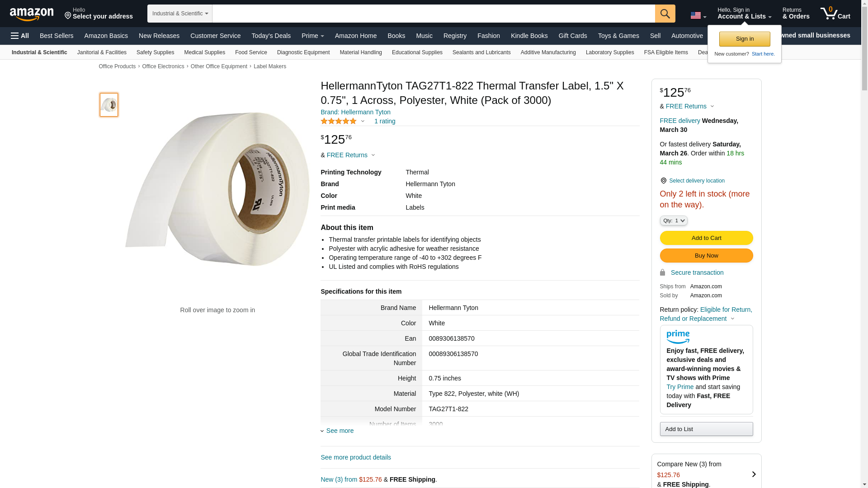Viewport: 868px width, 488px height.
Task: Expand the return policy details chevron
Action: coord(733,319)
